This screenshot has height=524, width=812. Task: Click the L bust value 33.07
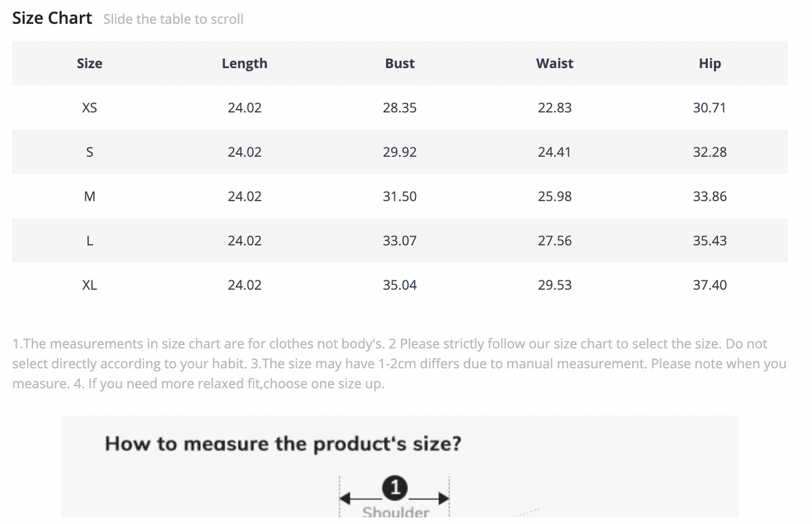coord(400,241)
